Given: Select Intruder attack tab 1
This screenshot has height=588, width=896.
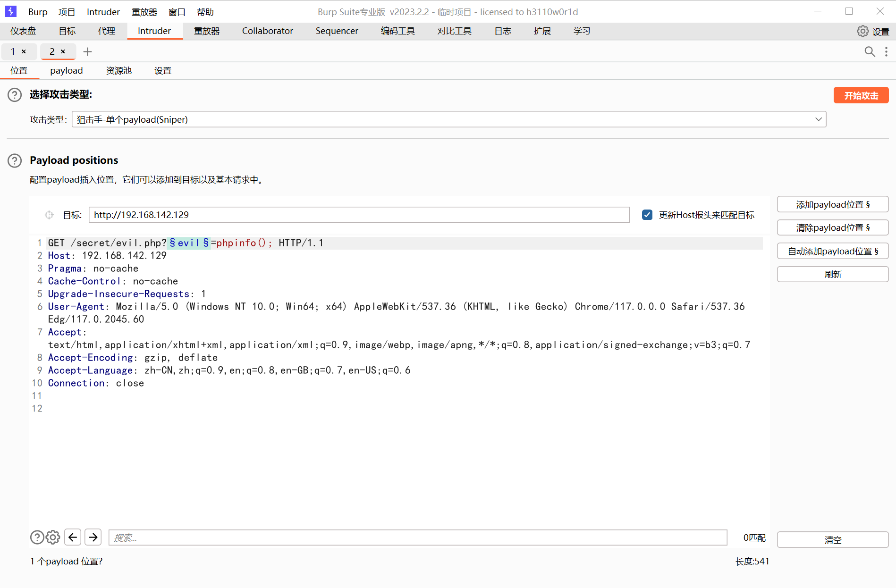Looking at the screenshot, I should coord(13,51).
